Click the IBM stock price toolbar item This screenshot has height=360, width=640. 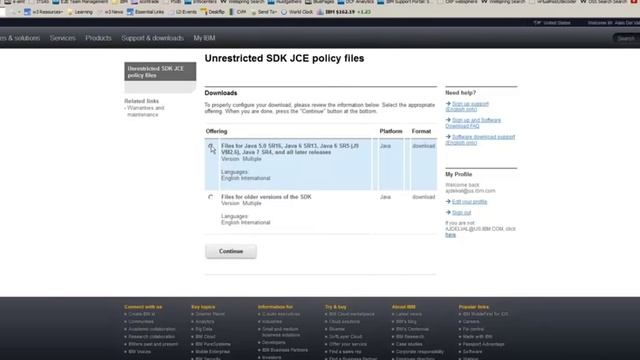344,12
